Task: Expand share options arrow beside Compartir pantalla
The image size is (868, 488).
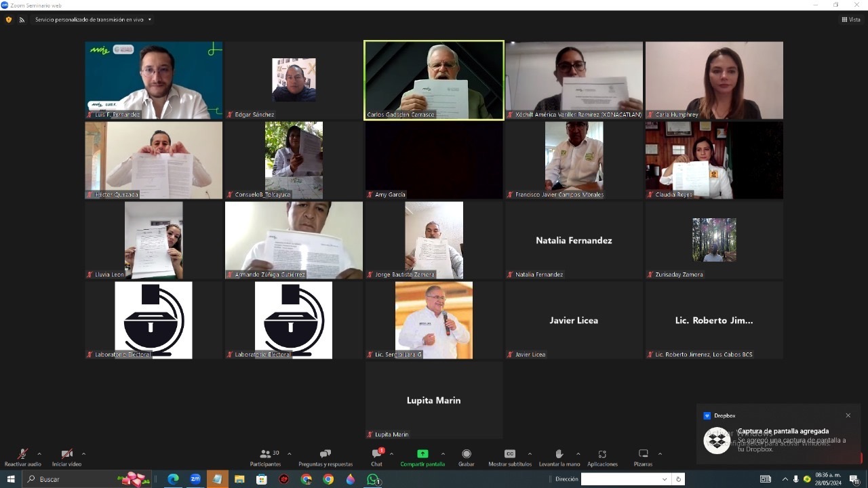Action: pos(443,453)
